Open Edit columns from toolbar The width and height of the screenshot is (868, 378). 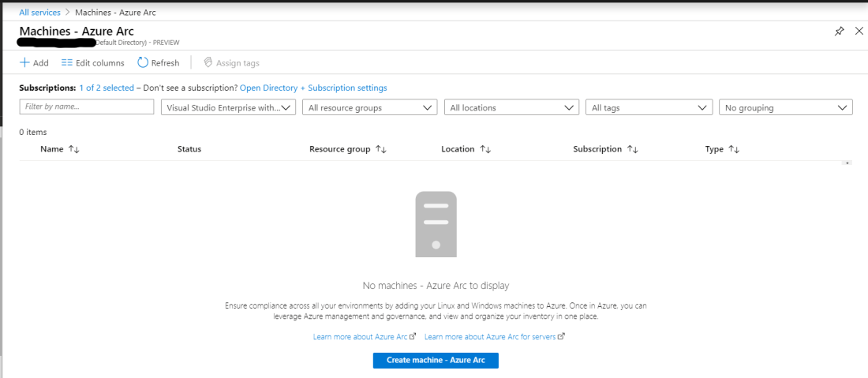tap(92, 63)
